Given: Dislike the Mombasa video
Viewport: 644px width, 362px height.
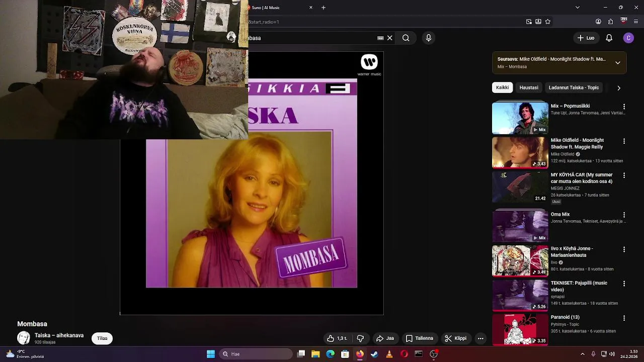Looking at the screenshot, I should click(360, 338).
